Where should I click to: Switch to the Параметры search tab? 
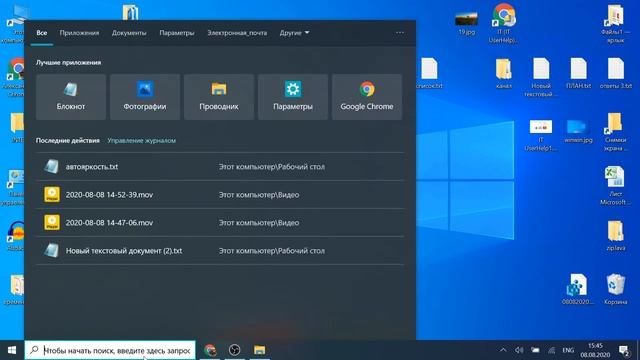(x=177, y=33)
